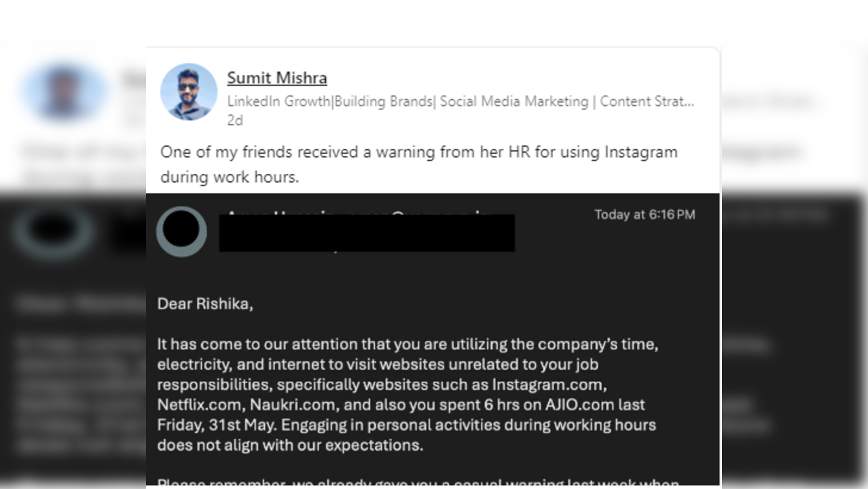Click the 2d post timestamp
This screenshot has height=489, width=868.
(x=235, y=120)
